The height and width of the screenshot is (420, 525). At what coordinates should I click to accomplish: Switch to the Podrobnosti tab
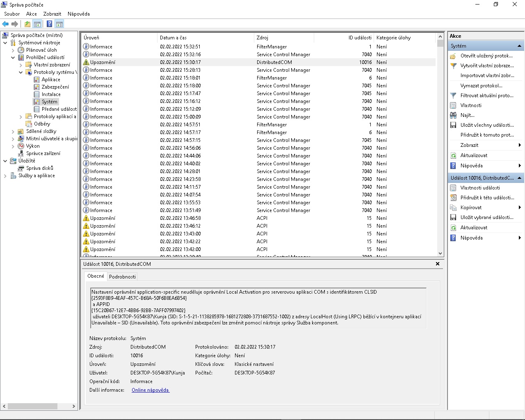coord(122,276)
